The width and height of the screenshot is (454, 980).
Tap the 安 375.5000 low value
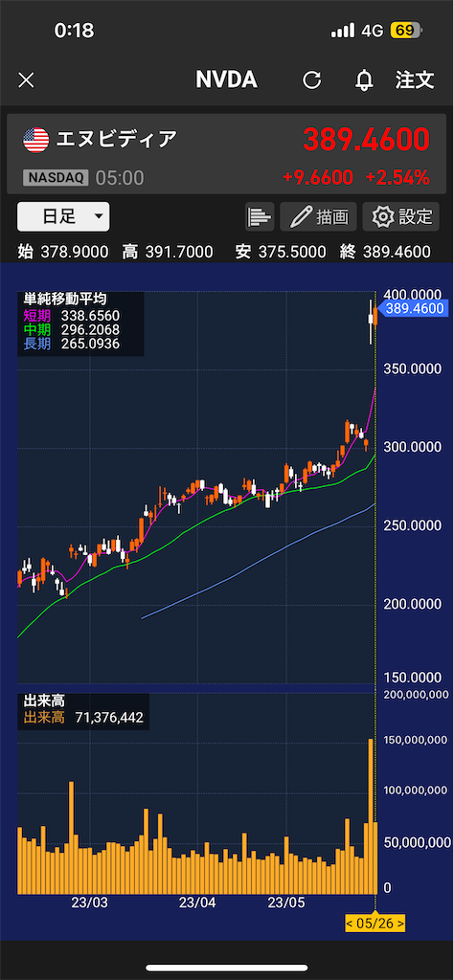[281, 252]
